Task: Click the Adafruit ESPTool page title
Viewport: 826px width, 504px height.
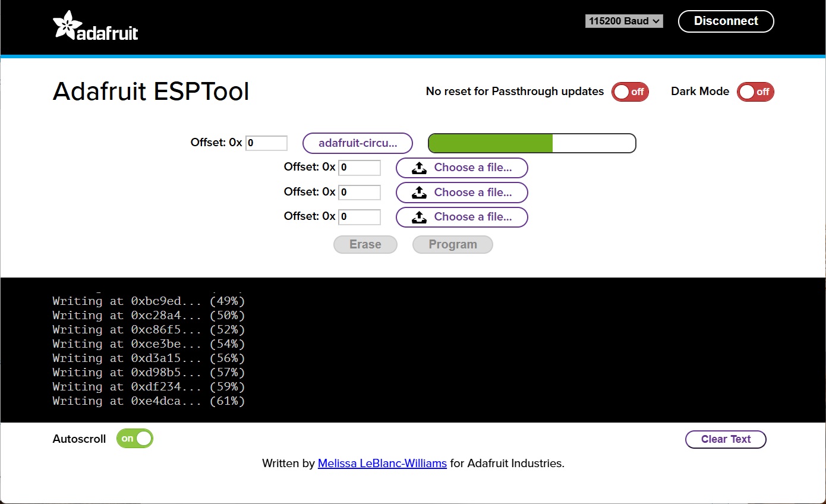Action: [151, 92]
